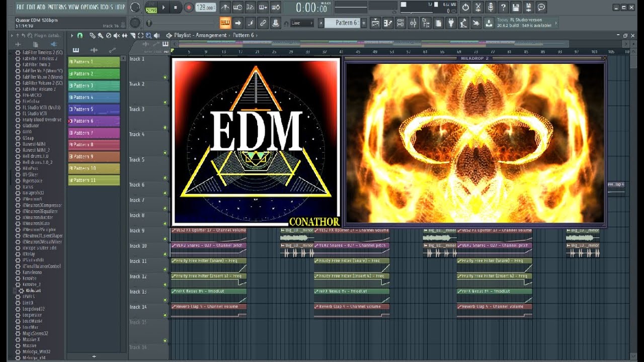644x362 pixels.
Task: Click the Save floppy disk icon
Action: tap(516, 8)
